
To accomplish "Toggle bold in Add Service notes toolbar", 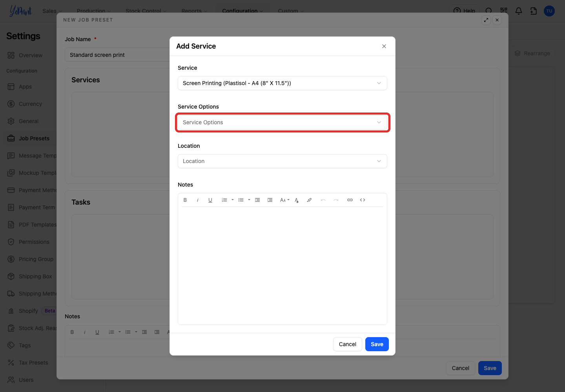I will 185,200.
